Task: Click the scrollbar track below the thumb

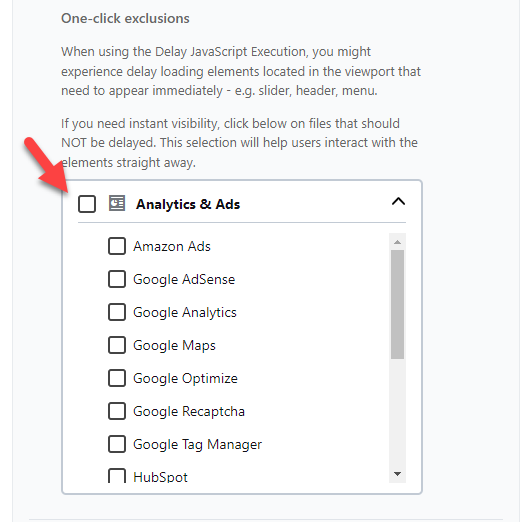Action: 397,413
